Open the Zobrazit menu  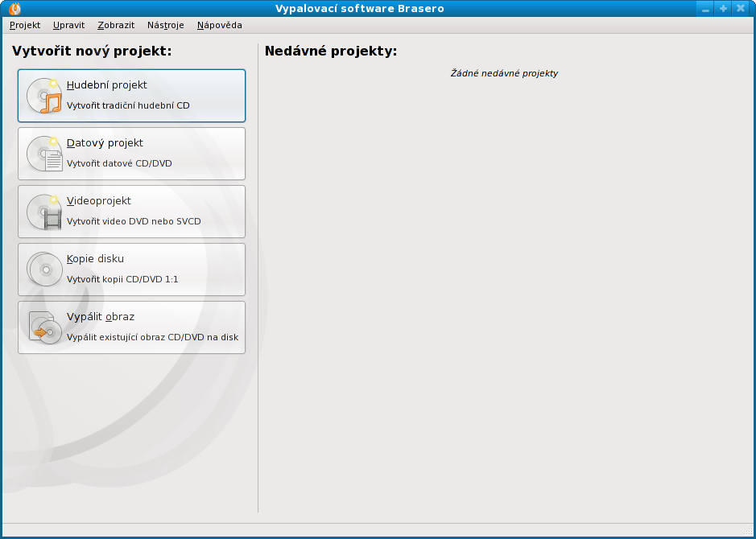pyautogui.click(x=116, y=25)
